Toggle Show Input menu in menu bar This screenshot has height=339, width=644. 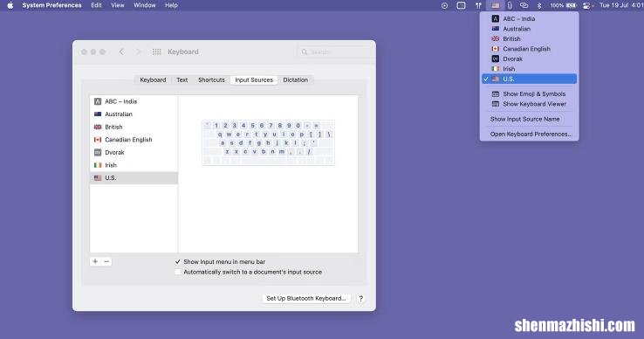pos(178,261)
